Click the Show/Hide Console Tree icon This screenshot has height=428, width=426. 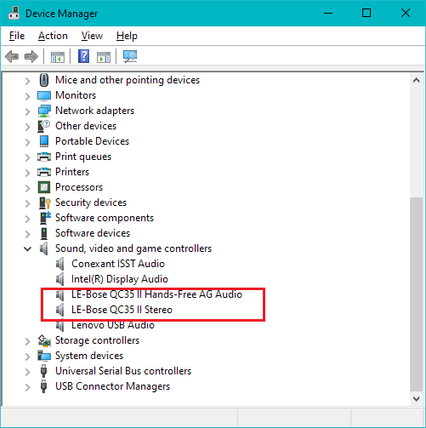tap(57, 57)
